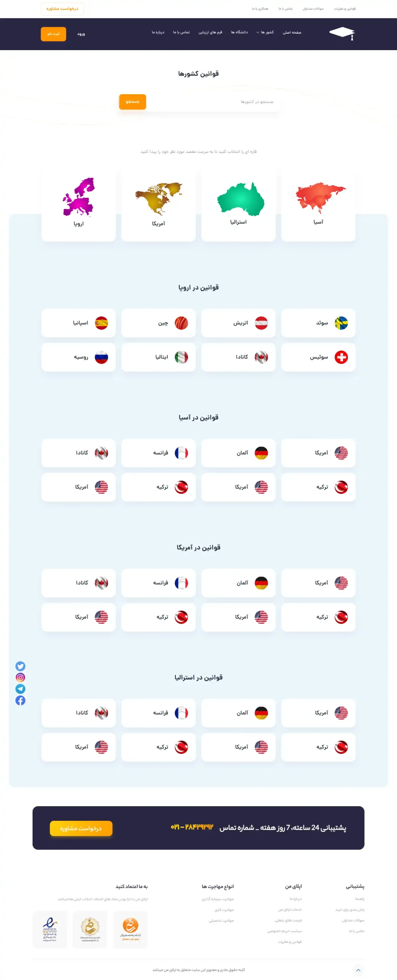Open the اسپانیا country card

coord(79,323)
